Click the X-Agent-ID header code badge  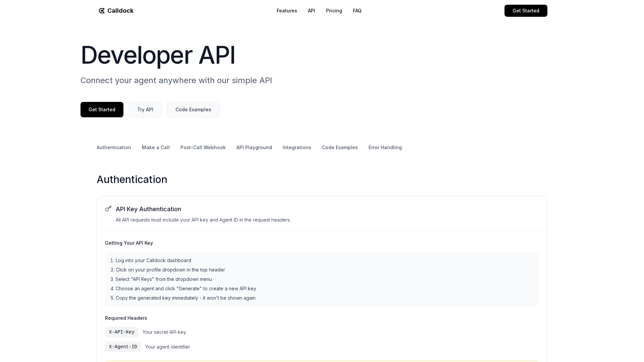(123, 347)
